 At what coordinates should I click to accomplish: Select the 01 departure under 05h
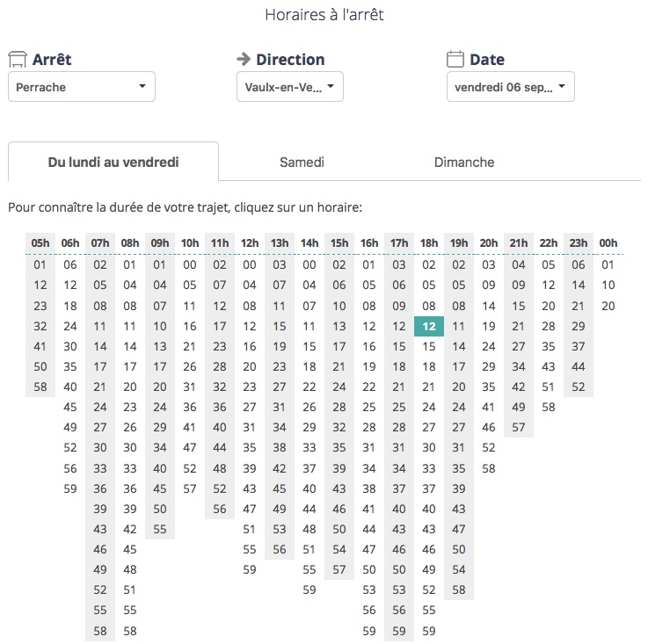point(40,264)
